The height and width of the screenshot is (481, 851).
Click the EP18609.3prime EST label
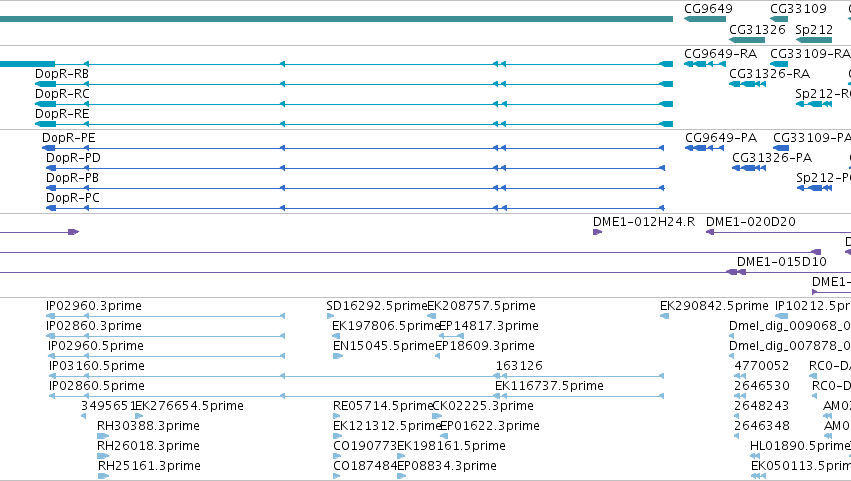485,346
